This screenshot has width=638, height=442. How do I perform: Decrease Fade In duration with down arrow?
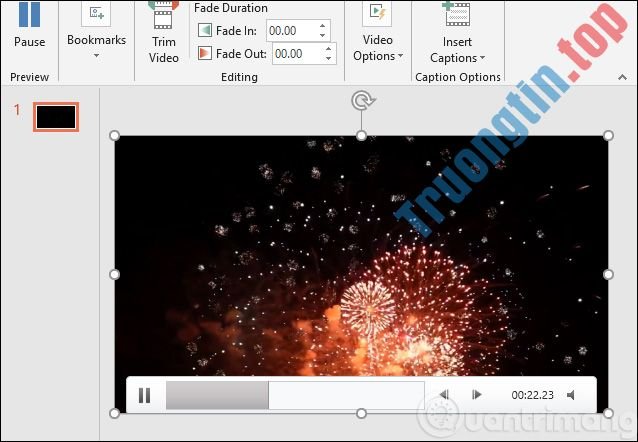pyautogui.click(x=323, y=36)
